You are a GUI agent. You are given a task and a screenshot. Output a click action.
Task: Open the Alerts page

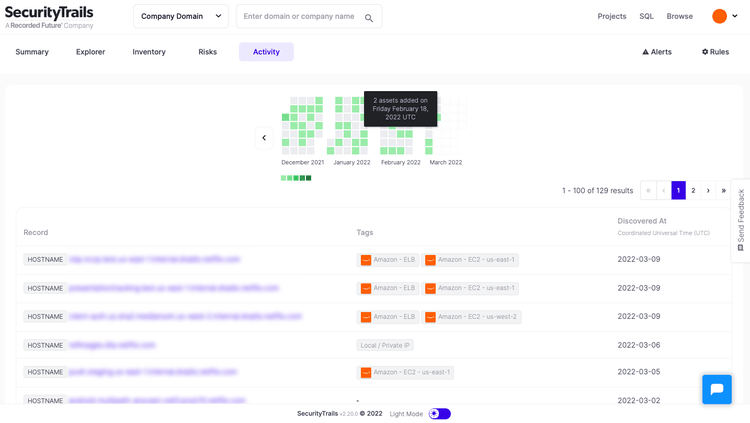657,52
